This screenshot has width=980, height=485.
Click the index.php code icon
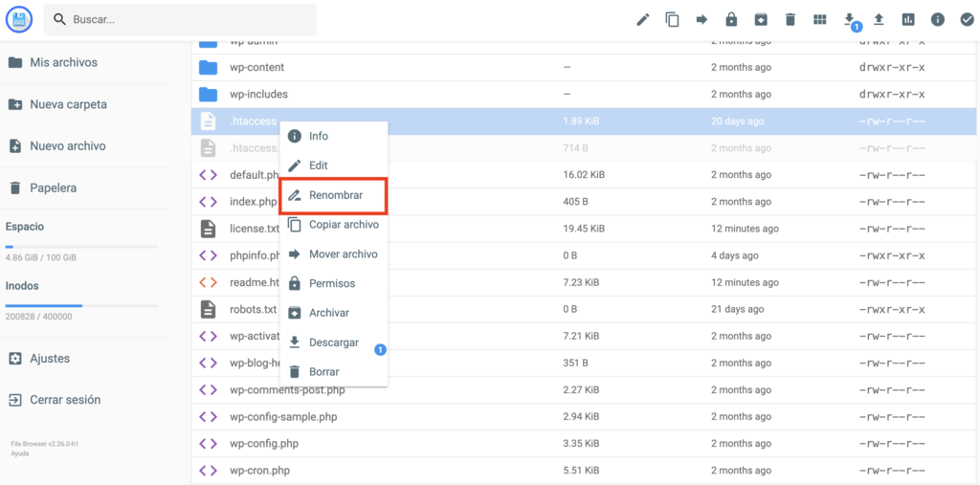[x=208, y=202]
